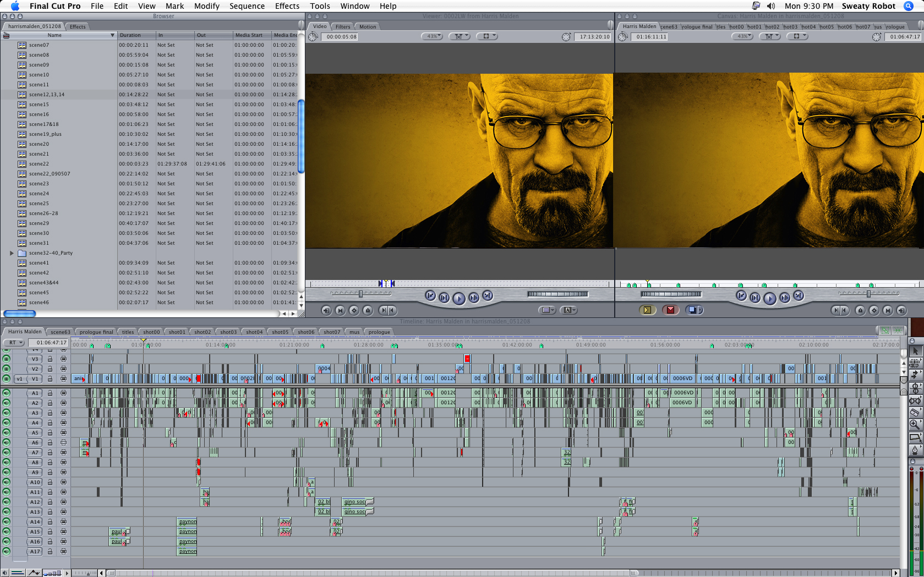
Task: Click Canvas Match Frame button
Action: click(x=901, y=310)
